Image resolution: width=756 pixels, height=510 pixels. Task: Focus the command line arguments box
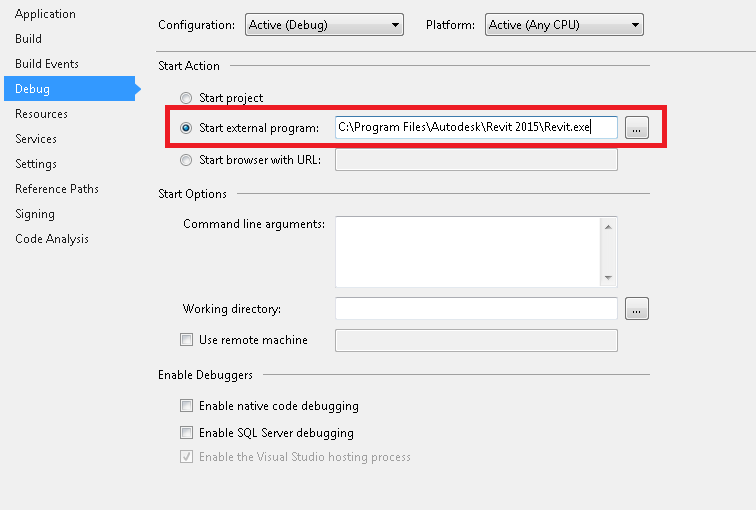click(468, 251)
